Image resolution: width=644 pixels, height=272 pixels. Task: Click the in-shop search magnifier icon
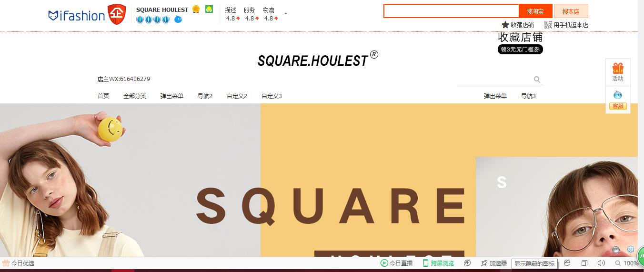click(537, 80)
